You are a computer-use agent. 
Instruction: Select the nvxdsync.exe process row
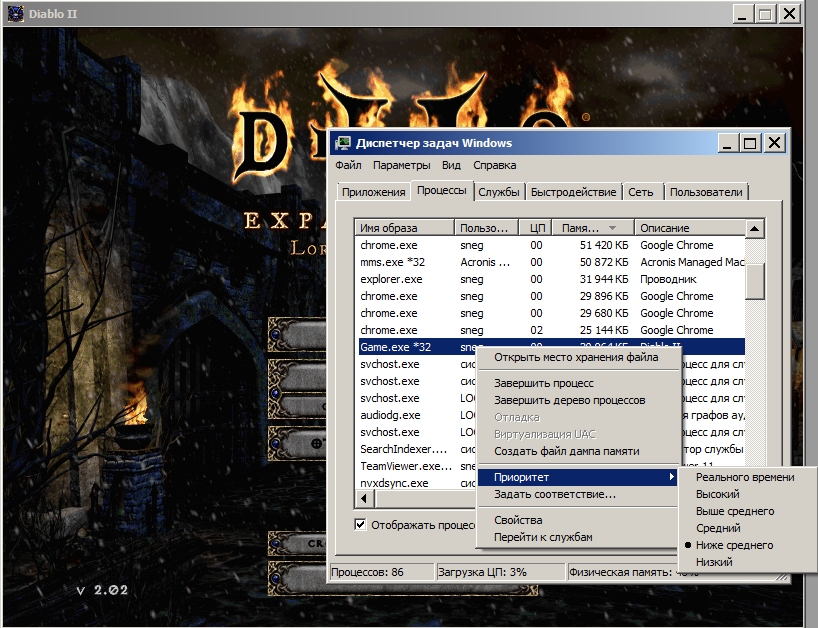click(x=417, y=483)
